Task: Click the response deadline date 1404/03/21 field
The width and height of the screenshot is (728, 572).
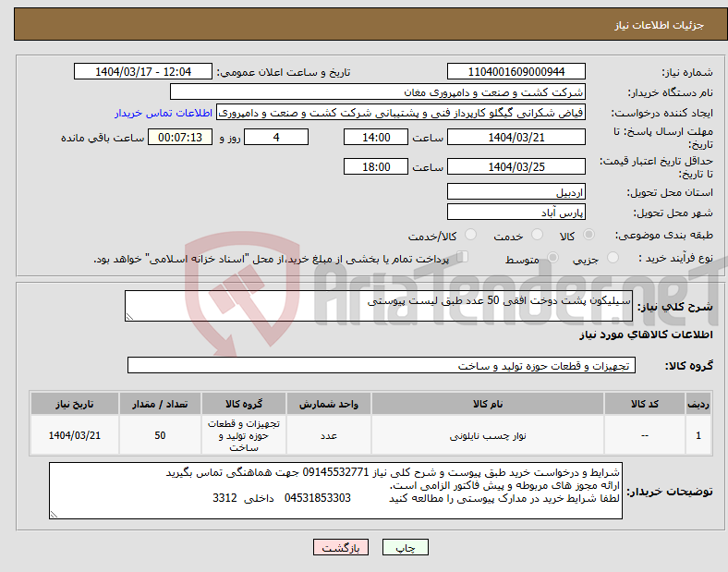Action: [516, 138]
